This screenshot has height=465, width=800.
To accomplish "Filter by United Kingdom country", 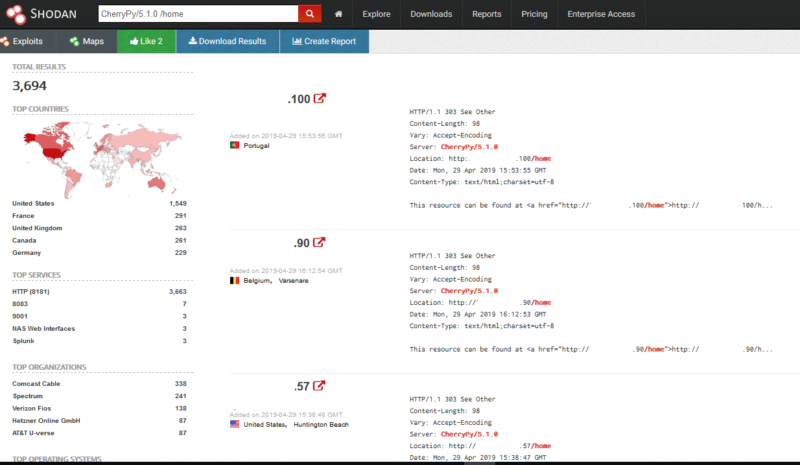I will 37,228.
